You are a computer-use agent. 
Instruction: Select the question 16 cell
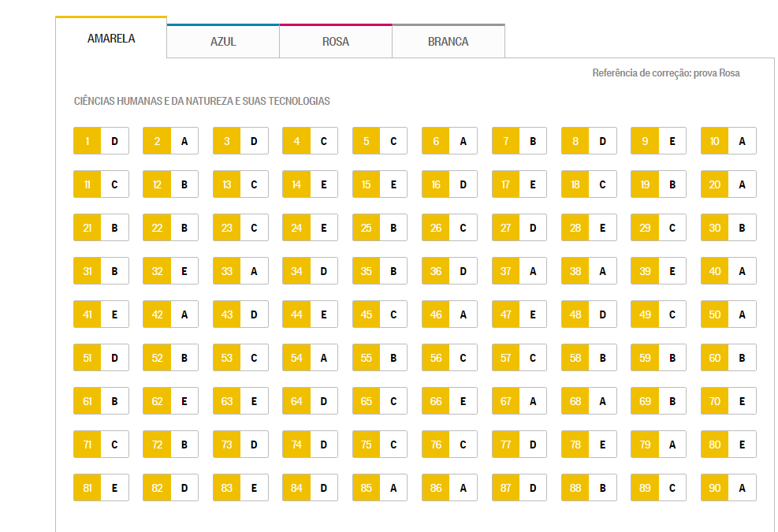pyautogui.click(x=449, y=184)
